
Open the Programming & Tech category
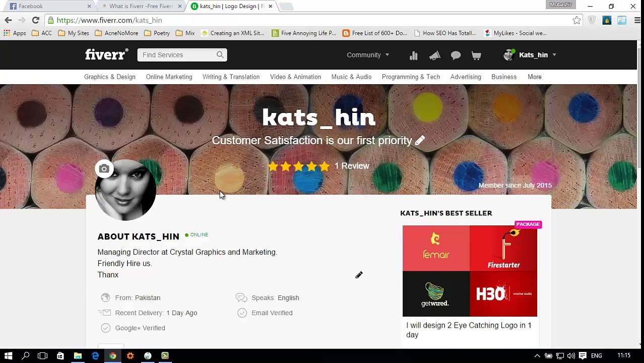click(411, 77)
